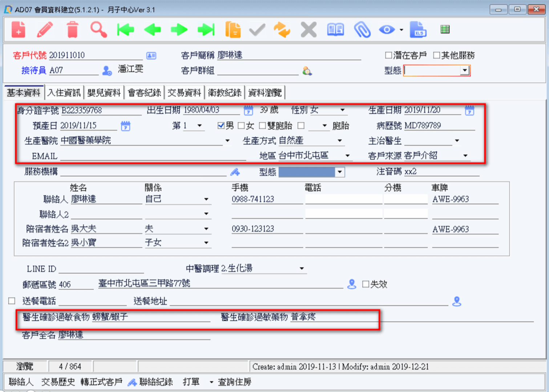Click the orange refresh arrows icon
This screenshot has width=549, height=392.
pyautogui.click(x=282, y=30)
